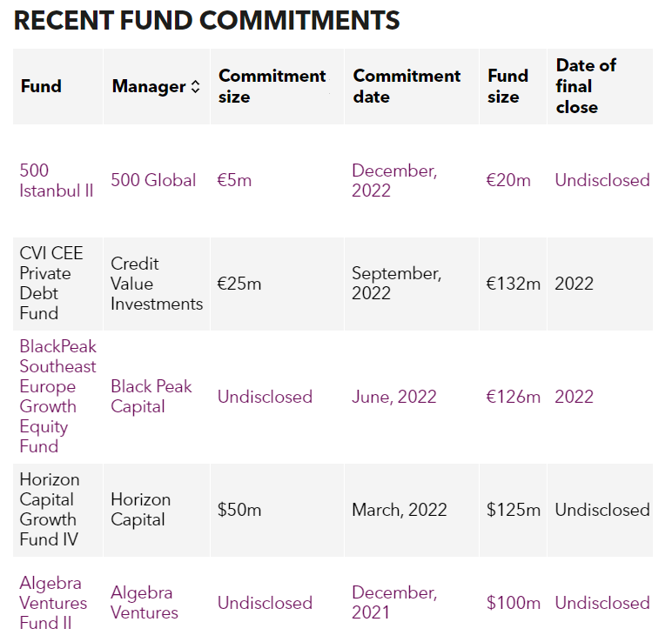Select Algebra Ventures manager link
This screenshot has height=642, width=672.
pyautogui.click(x=144, y=603)
